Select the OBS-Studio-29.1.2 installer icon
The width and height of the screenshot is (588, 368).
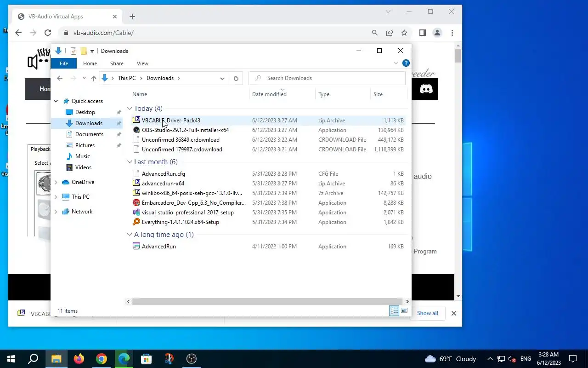136,130
